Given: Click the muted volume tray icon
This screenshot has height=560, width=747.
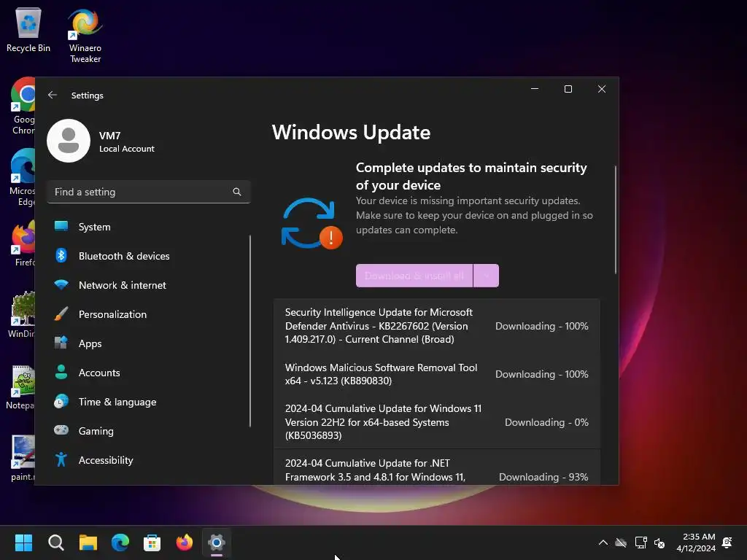Looking at the screenshot, I should point(659,542).
